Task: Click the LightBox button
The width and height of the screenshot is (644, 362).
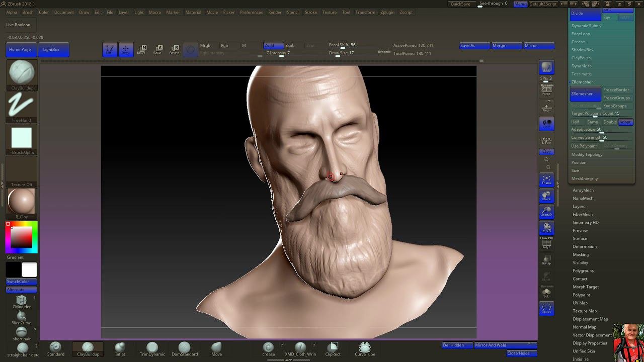Action: point(51,50)
